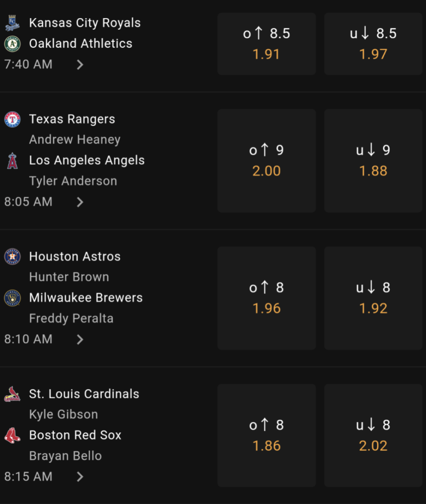
Task: Open 8:15 AM Cardinals game details arrow
Action: coord(80,477)
